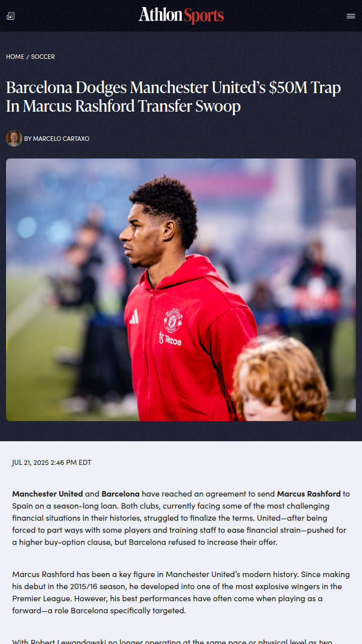Click the article headline about $50M Trap

click(173, 97)
